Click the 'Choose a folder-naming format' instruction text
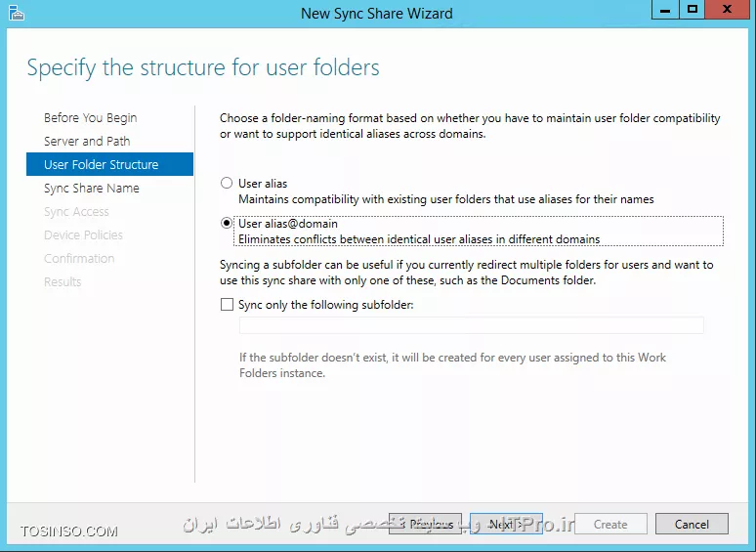This screenshot has height=552, width=756. 470,126
